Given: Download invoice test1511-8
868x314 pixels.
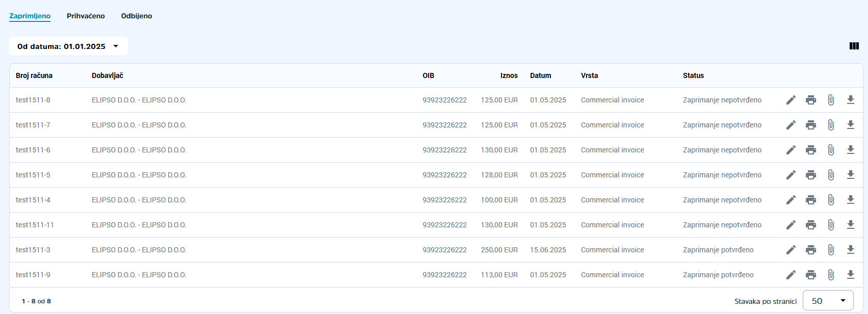Looking at the screenshot, I should (x=850, y=100).
